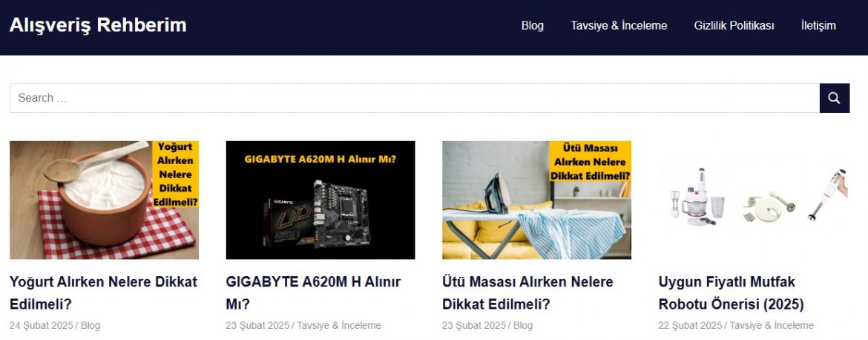Open Blog in the top navigation menu

pos(532,26)
